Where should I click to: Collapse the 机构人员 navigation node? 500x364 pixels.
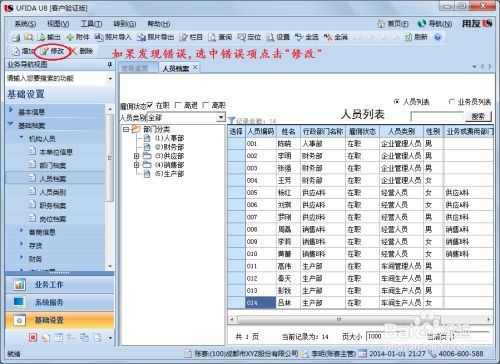22,137
